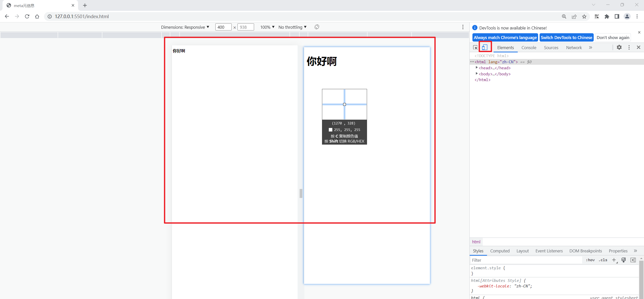The width and height of the screenshot is (644, 299).
Task: Switch DevTools to Chinese language
Action: click(566, 38)
